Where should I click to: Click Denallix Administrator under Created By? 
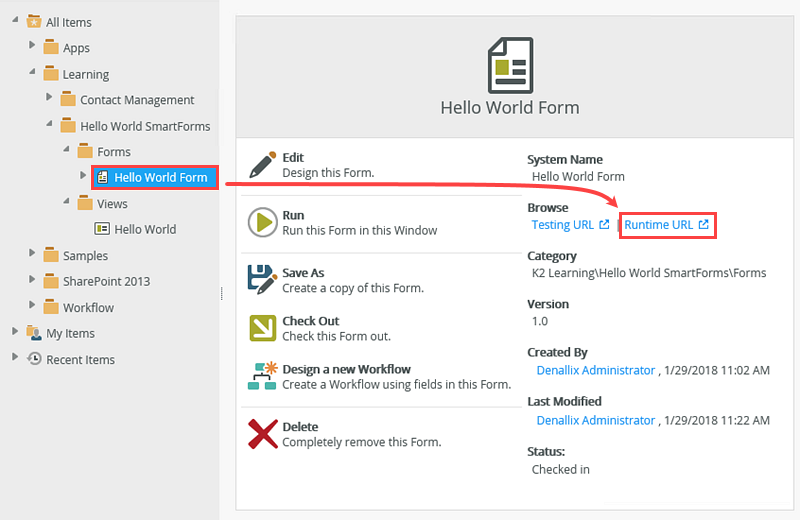pos(595,370)
